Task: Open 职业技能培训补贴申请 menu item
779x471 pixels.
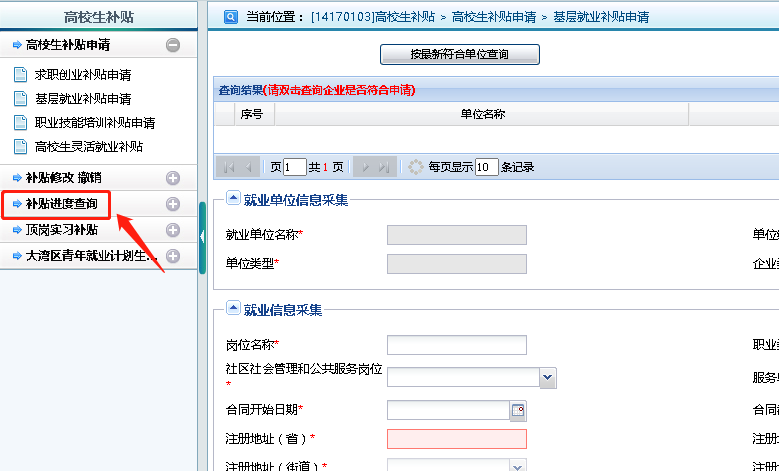Action: (x=95, y=122)
